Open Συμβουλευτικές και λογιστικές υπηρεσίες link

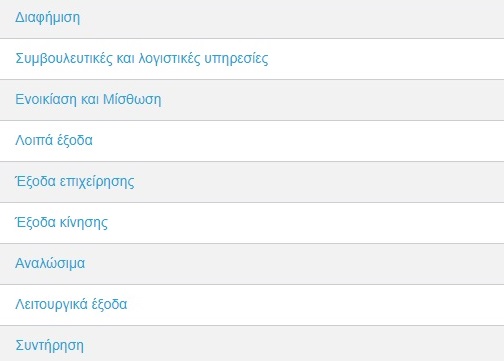(x=142, y=59)
